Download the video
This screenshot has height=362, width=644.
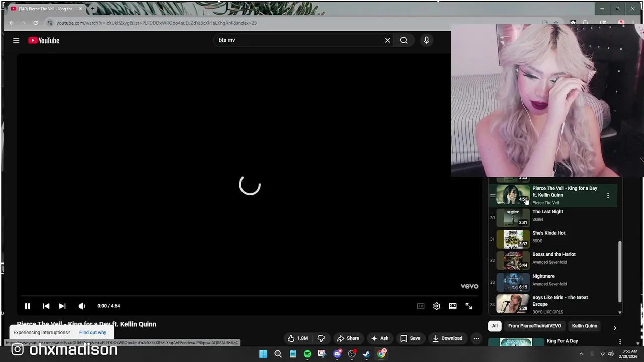coord(447,338)
